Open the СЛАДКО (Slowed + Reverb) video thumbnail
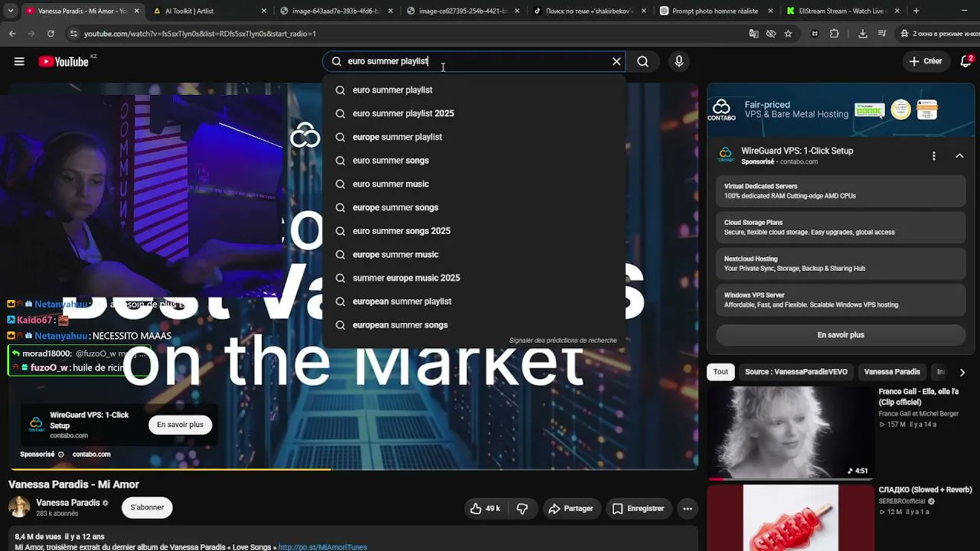This screenshot has height=551, width=980. coord(790,518)
